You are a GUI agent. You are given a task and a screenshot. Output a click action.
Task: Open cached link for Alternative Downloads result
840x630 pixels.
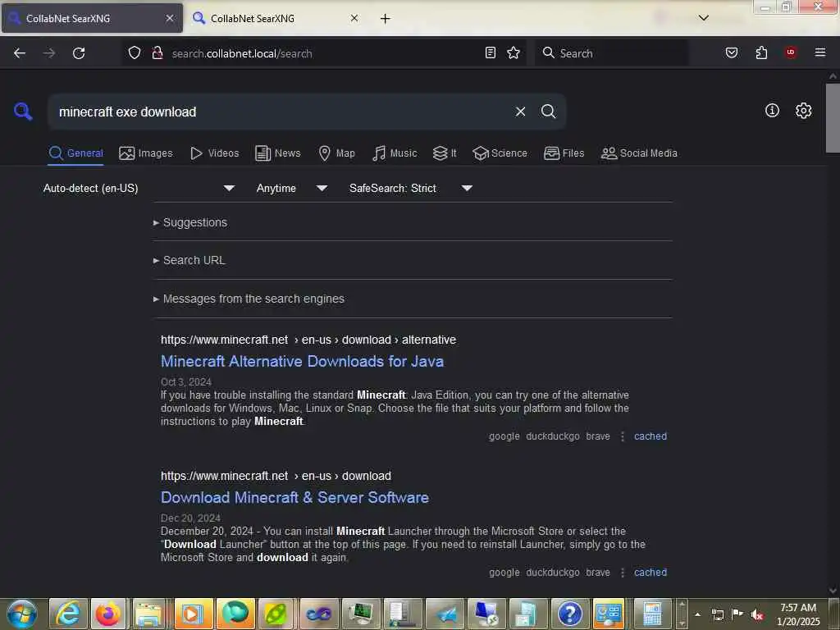point(651,436)
